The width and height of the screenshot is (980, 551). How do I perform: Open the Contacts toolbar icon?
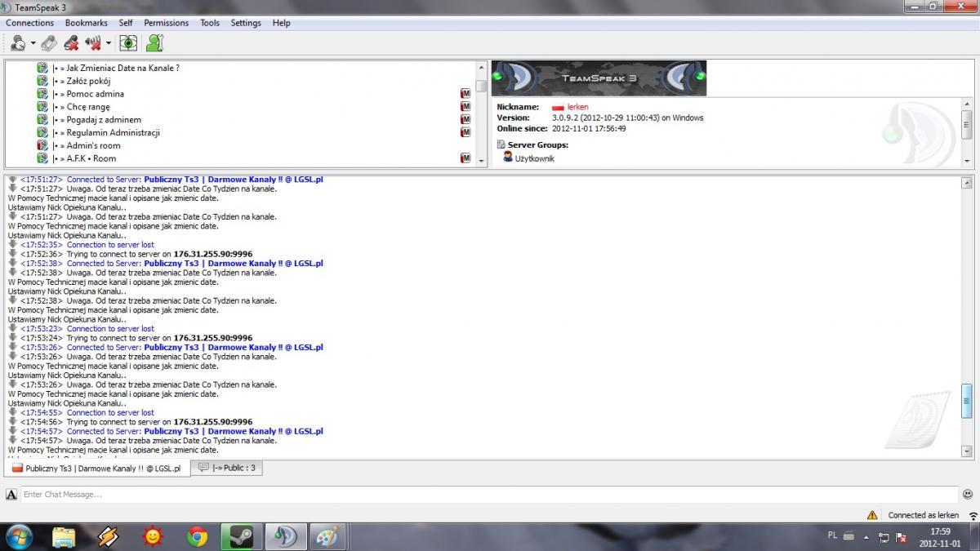(154, 43)
